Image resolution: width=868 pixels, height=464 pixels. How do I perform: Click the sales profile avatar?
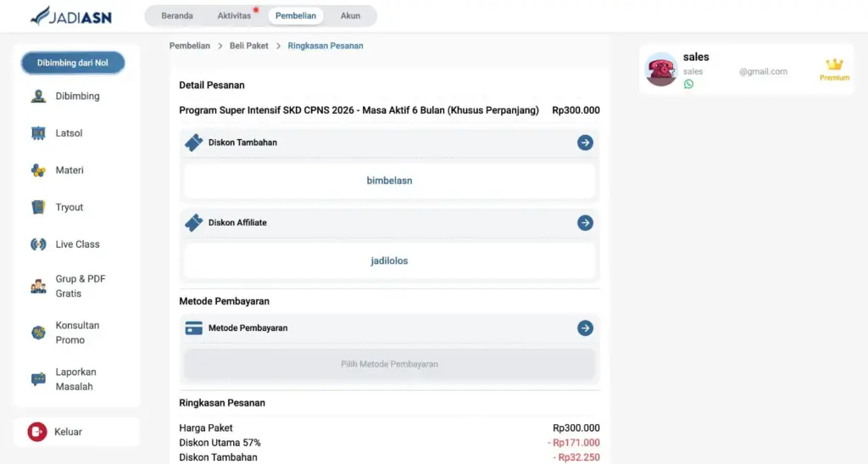tap(661, 70)
